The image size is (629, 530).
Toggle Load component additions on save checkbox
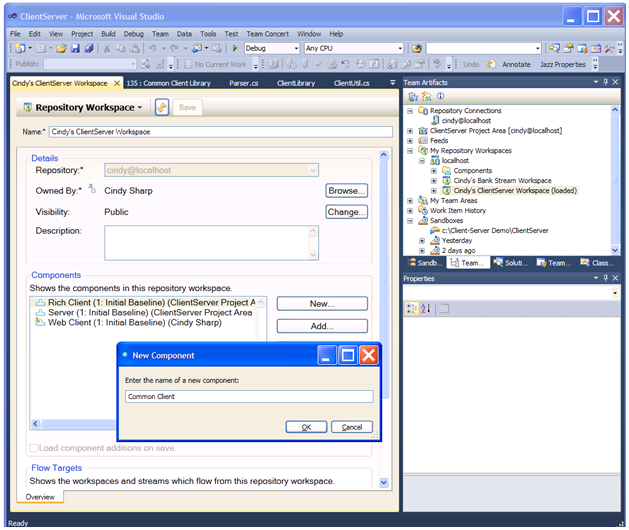click(x=34, y=448)
